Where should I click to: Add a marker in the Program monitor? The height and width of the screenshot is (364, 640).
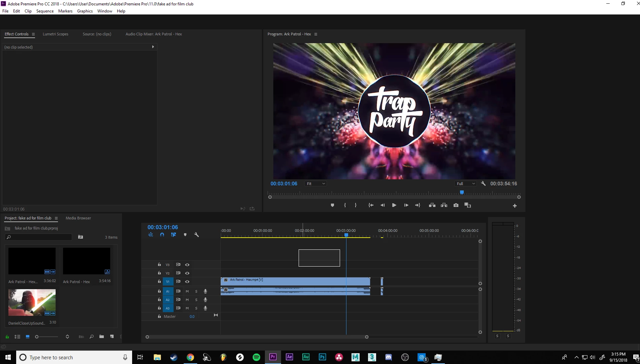point(332,205)
